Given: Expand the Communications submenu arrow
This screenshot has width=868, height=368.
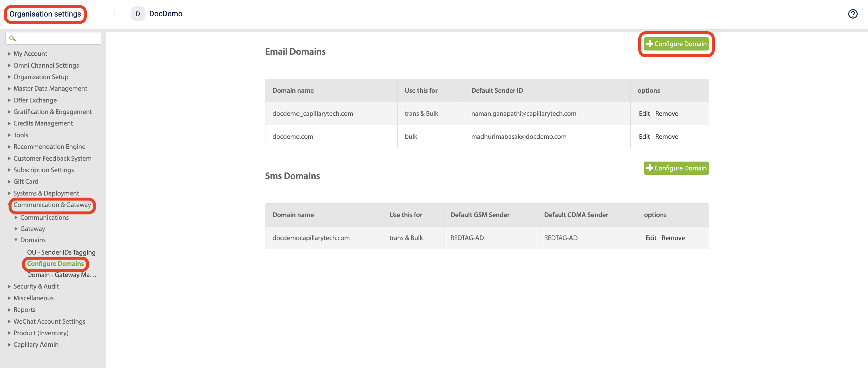Looking at the screenshot, I should pos(16,217).
